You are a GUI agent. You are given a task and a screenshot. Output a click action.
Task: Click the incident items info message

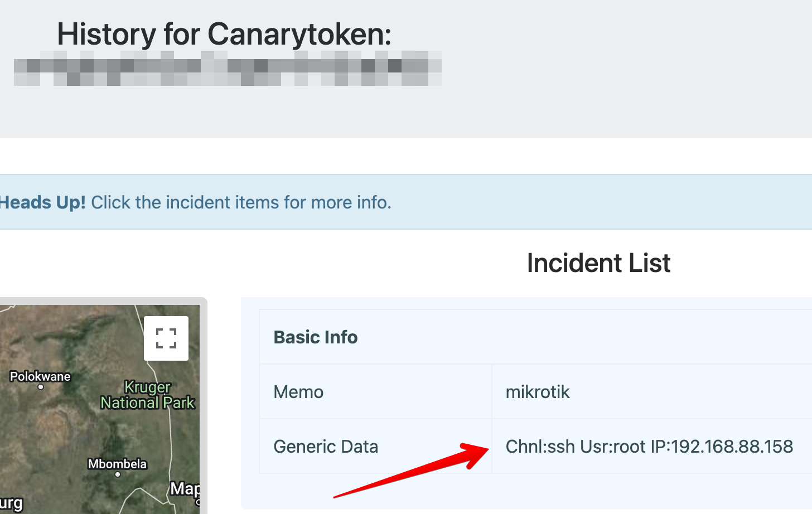point(241,202)
